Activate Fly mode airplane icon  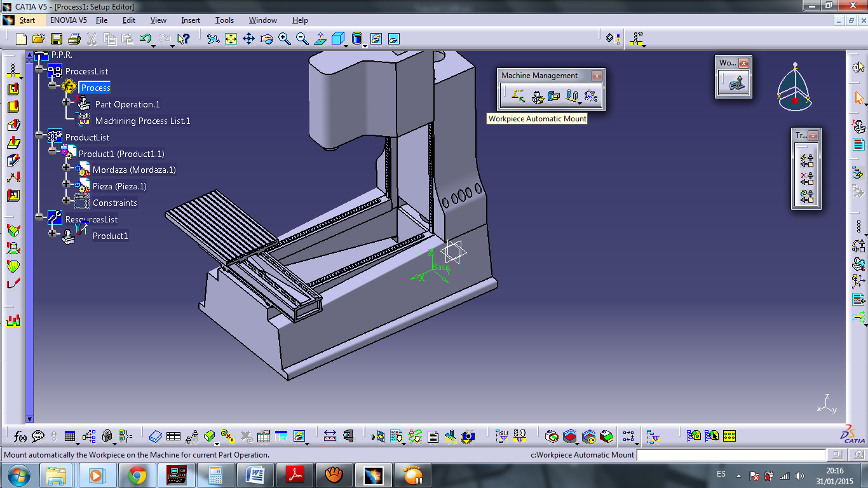pyautogui.click(x=214, y=39)
